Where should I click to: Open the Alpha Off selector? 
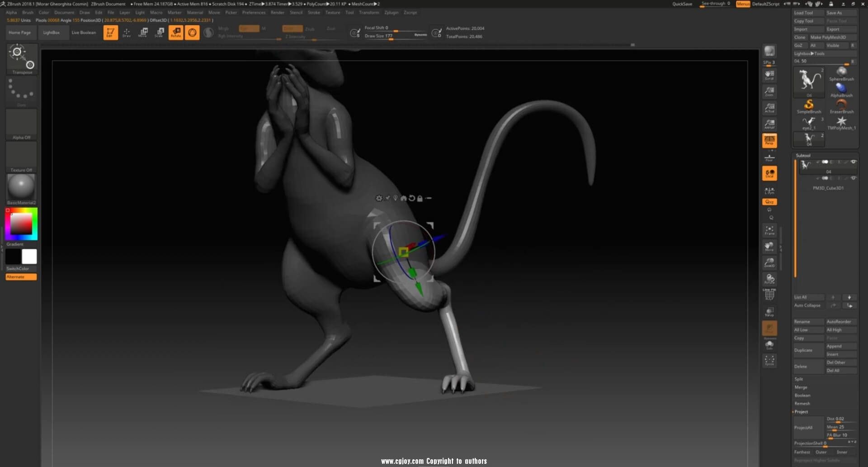coord(22,125)
